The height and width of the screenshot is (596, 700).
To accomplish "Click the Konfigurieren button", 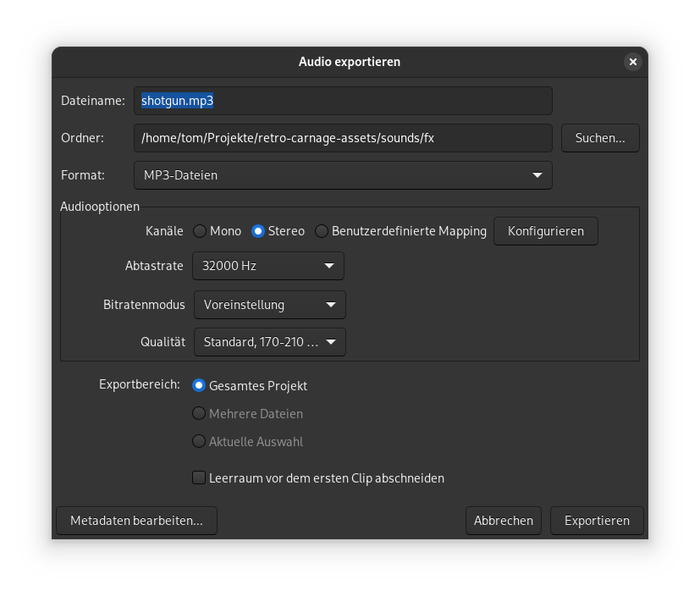I will coord(546,231).
